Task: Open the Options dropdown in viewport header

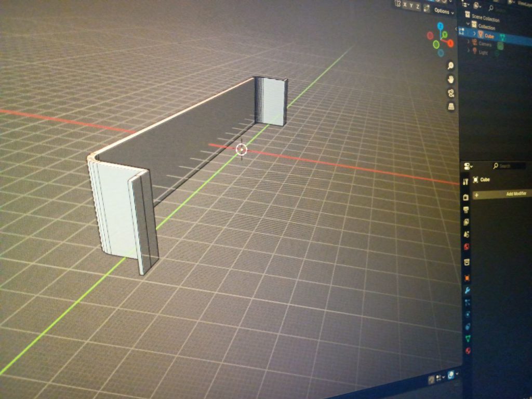Action: coord(444,11)
